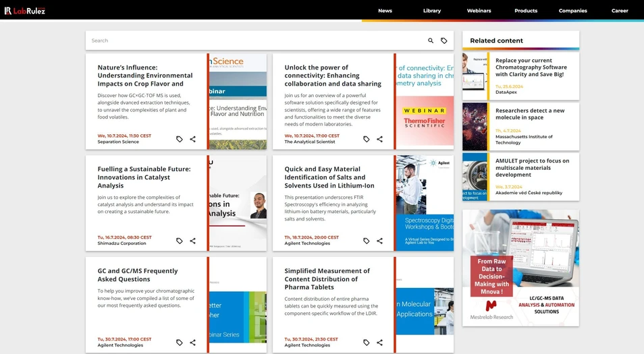This screenshot has height=354, width=644.
Task: Click date Tu, 16.7.2024, 08:30 CEST
Action: tap(124, 237)
